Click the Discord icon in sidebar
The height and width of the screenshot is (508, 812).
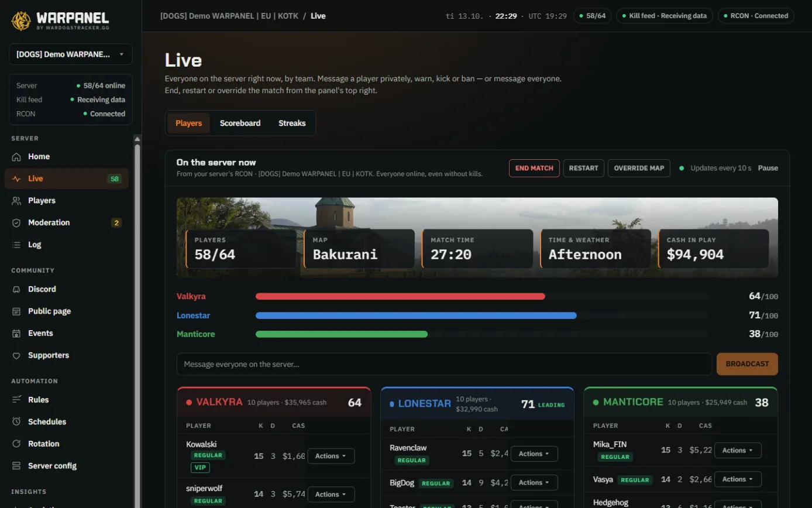coord(16,289)
